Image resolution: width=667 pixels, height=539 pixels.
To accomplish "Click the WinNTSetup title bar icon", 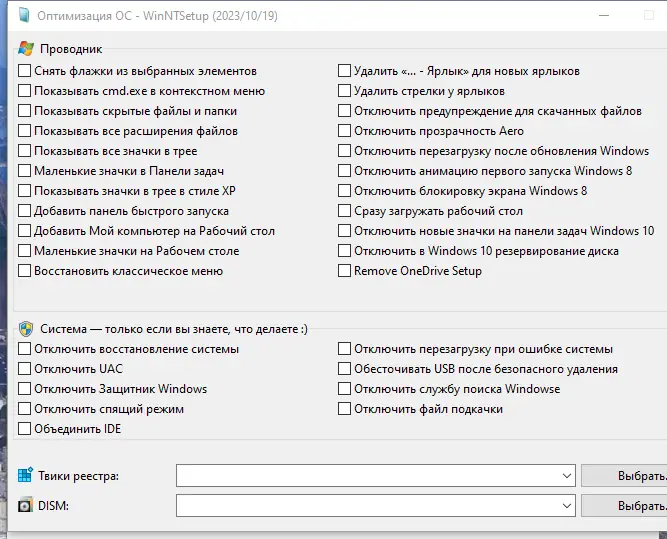I will click(24, 16).
